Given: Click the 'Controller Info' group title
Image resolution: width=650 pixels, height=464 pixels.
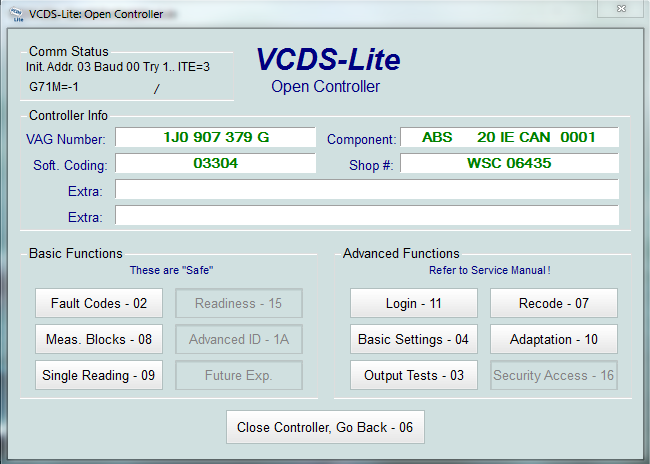Looking at the screenshot, I should [68, 115].
